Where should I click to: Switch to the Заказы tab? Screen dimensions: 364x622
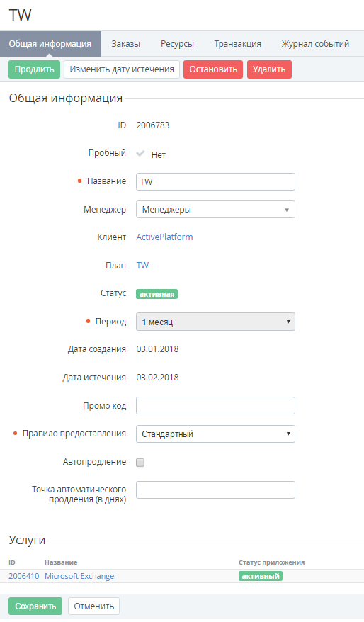(125, 44)
